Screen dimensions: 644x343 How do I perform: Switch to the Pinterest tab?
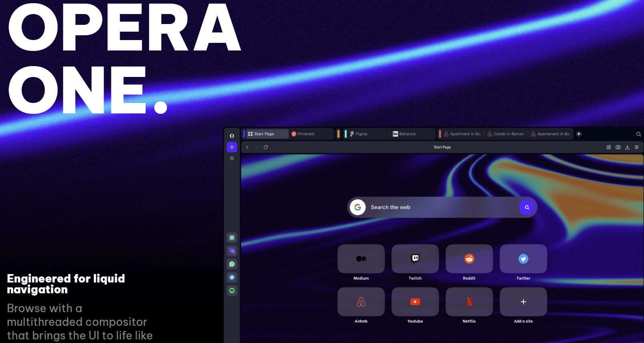coord(311,134)
